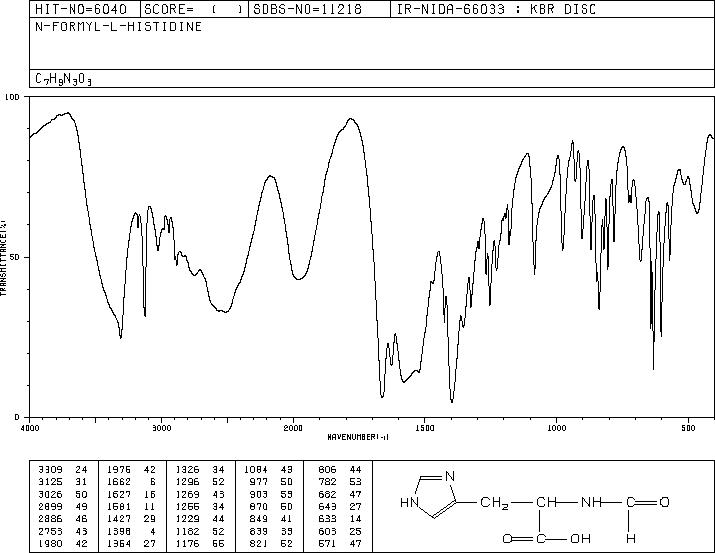Click the 1976 peak table entry
715x553 pixels.
(131, 470)
